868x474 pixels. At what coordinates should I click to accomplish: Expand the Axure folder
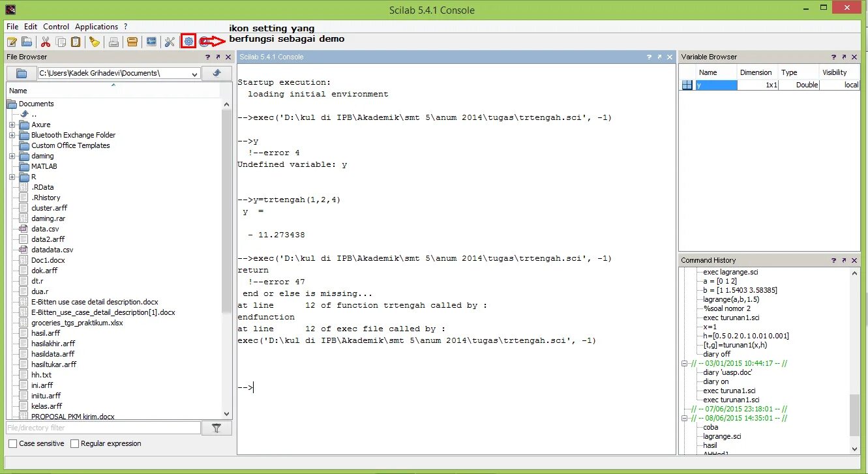pyautogui.click(x=12, y=125)
